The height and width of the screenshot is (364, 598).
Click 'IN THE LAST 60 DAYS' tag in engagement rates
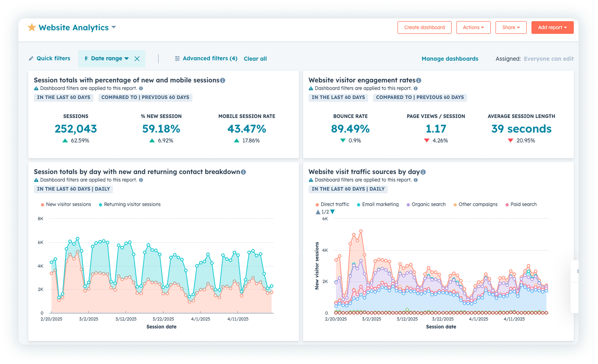tap(338, 98)
